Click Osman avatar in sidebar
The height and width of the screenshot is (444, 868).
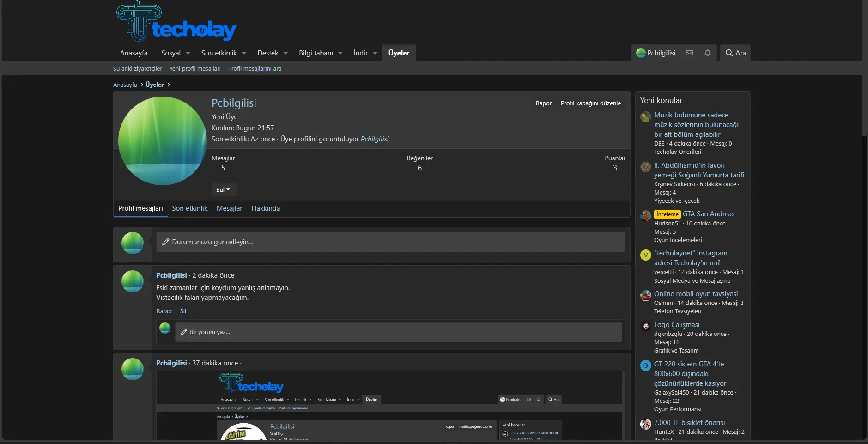click(x=646, y=296)
